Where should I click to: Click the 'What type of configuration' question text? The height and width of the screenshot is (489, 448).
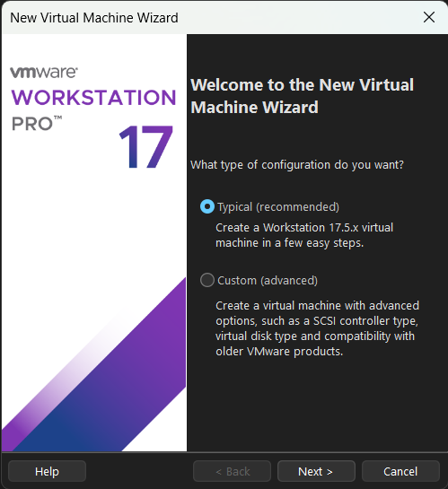coord(297,165)
